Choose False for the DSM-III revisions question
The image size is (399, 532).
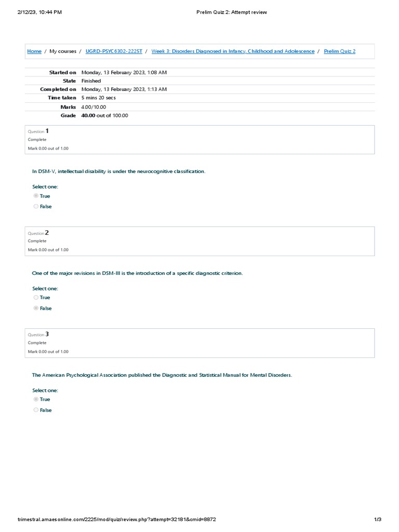[36, 308]
